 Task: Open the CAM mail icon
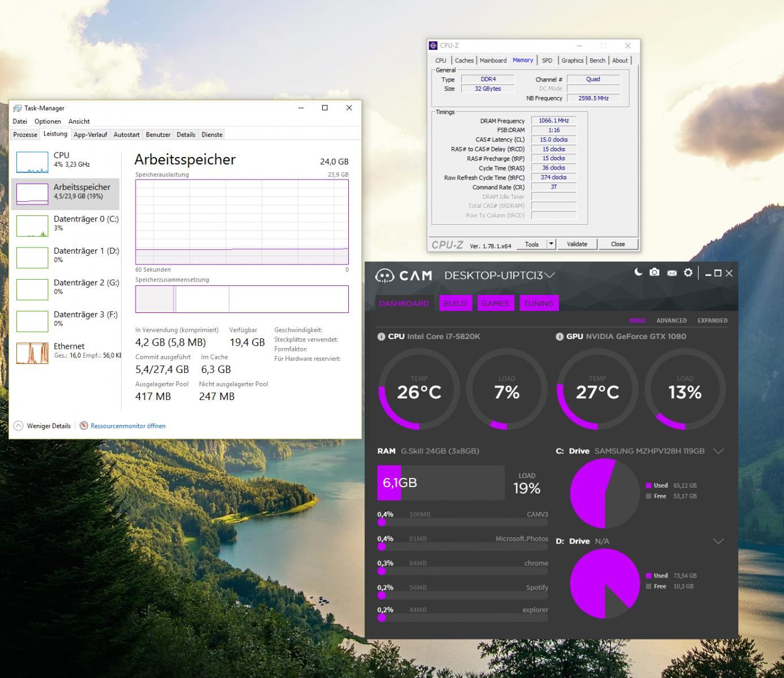click(x=672, y=273)
